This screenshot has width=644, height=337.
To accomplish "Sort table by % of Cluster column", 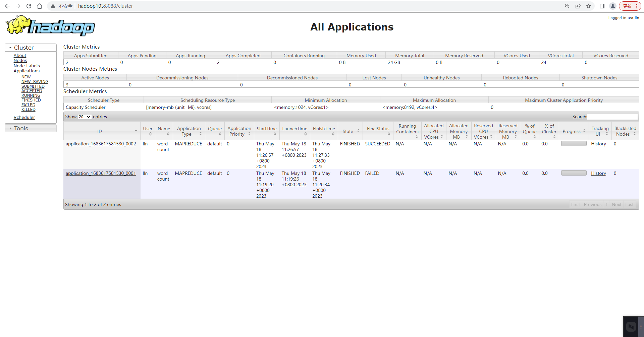I will 549,131.
